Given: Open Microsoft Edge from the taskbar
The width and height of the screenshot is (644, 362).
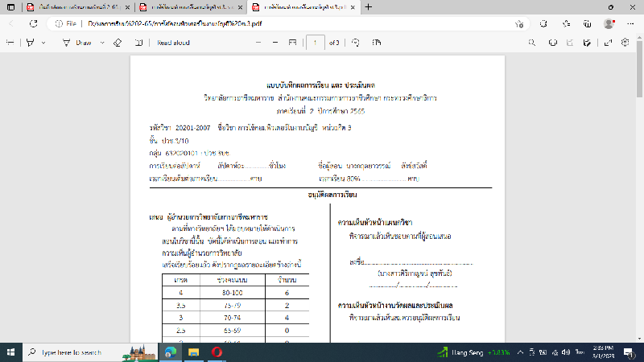Looking at the screenshot, I should point(171,352).
